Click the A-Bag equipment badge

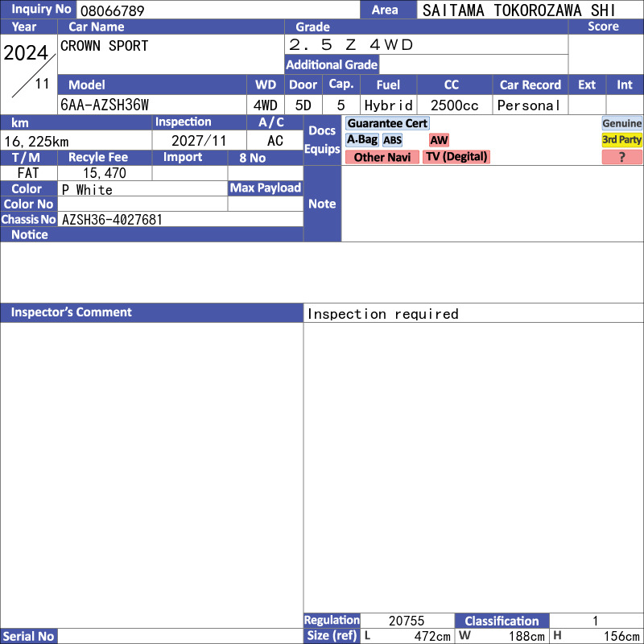[x=361, y=139]
